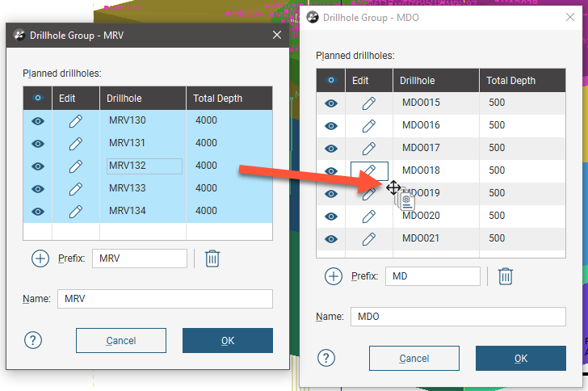Toggle visibility of drillhole MRV131
This screenshot has width=588, height=391.
[x=38, y=143]
